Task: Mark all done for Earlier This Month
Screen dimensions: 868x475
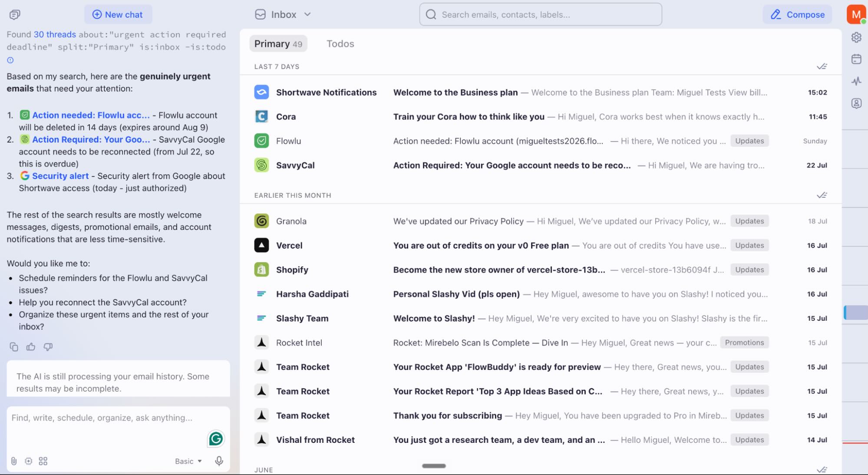Action: pos(822,195)
